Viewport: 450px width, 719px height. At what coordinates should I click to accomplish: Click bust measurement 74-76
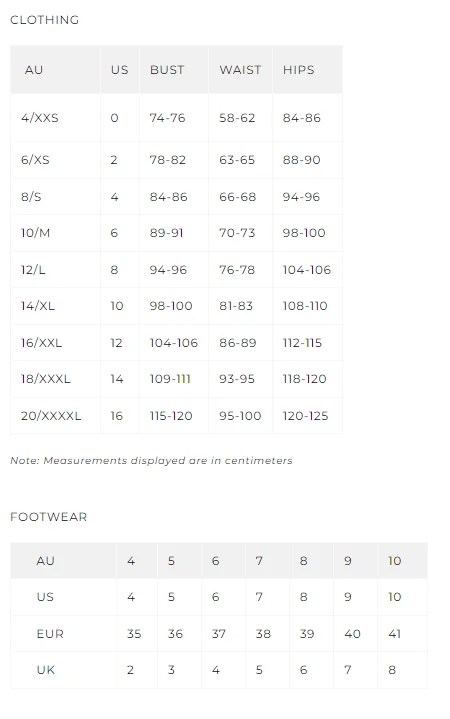click(167, 118)
